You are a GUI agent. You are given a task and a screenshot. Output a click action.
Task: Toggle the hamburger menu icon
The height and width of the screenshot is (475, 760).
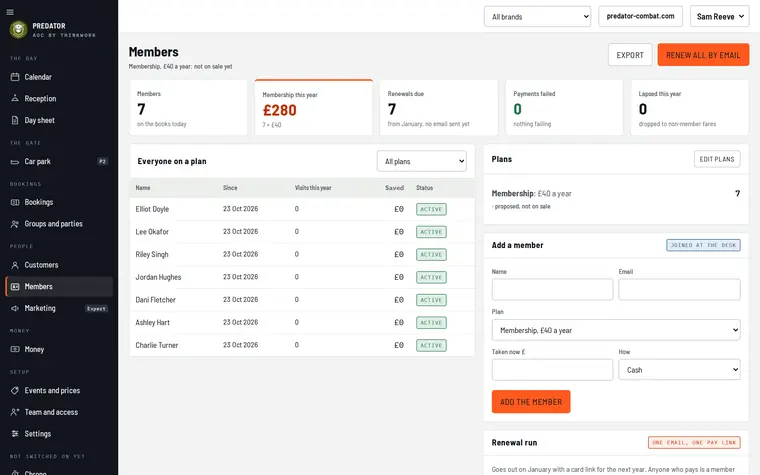(x=10, y=12)
